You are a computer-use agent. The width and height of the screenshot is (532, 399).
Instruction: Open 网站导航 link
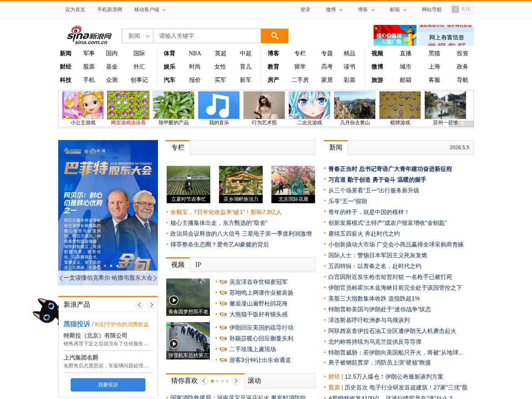[432, 10]
